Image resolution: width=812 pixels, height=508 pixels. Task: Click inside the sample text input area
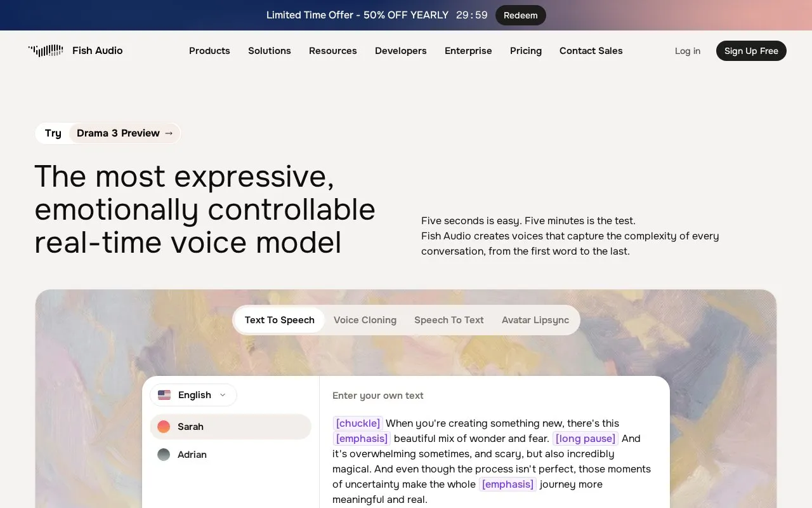pos(492,461)
